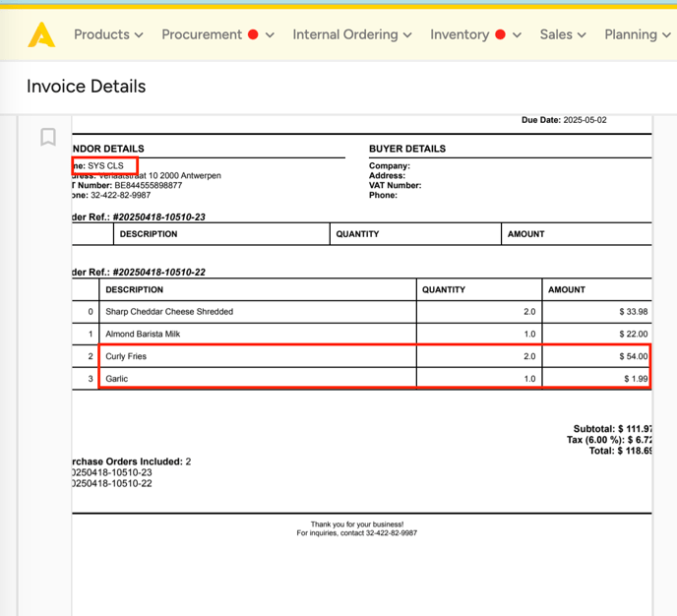Viewport: 677px width, 616px height.
Task: Click the red notification dot on Inventory
Action: click(x=500, y=34)
